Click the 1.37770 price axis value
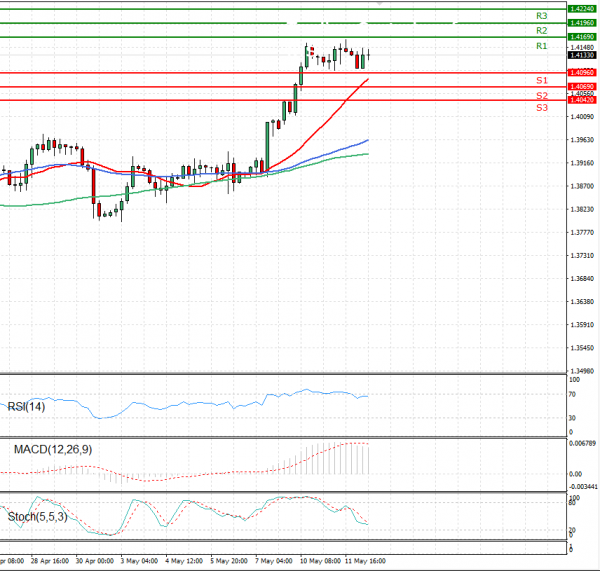 coord(582,233)
